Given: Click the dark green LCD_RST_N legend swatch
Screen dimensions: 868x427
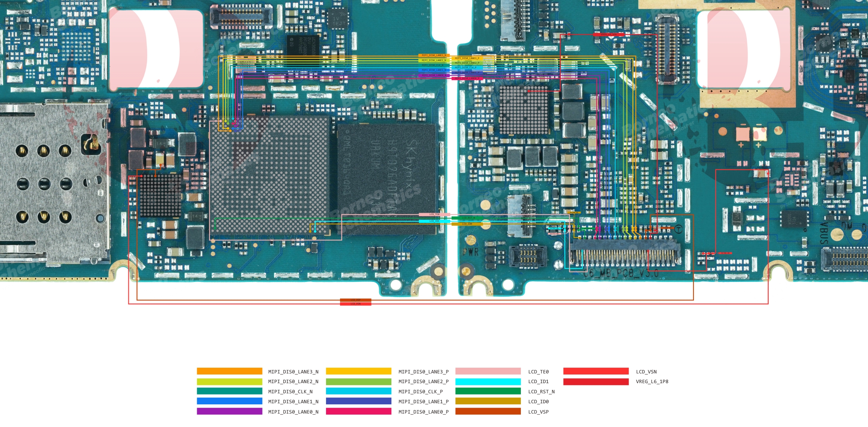Looking at the screenshot, I should 488,391.
